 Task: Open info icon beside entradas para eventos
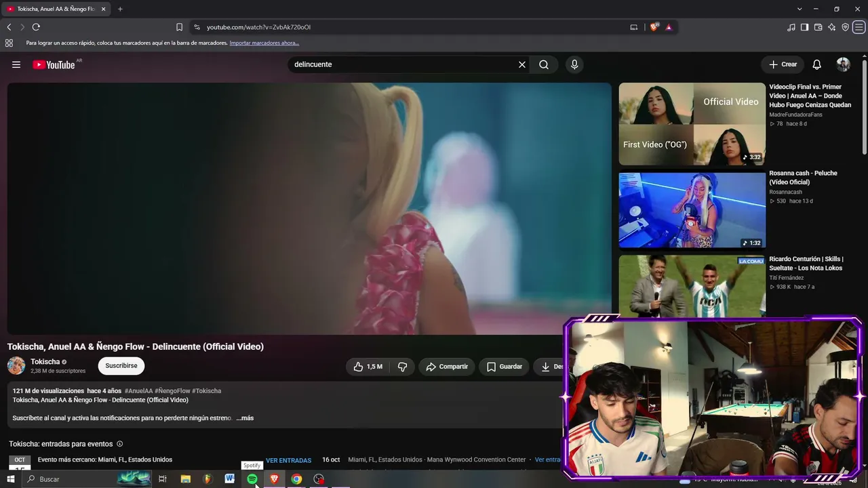(x=120, y=444)
